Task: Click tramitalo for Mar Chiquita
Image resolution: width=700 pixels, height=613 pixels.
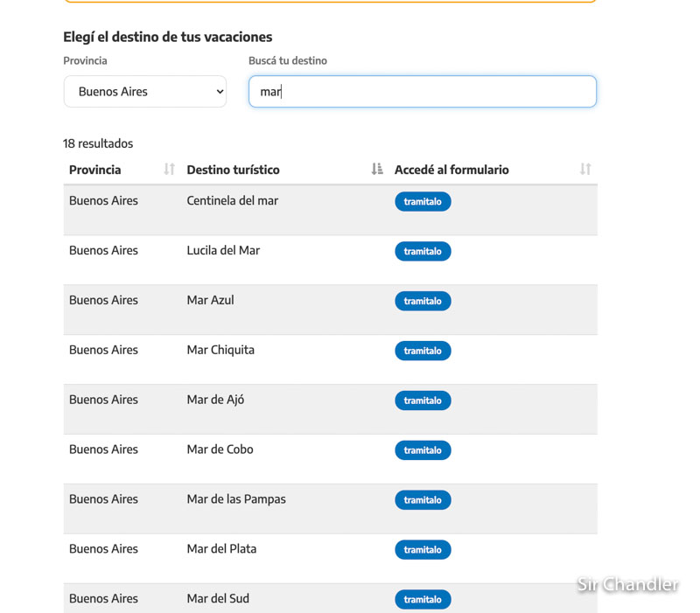Action: click(x=423, y=352)
